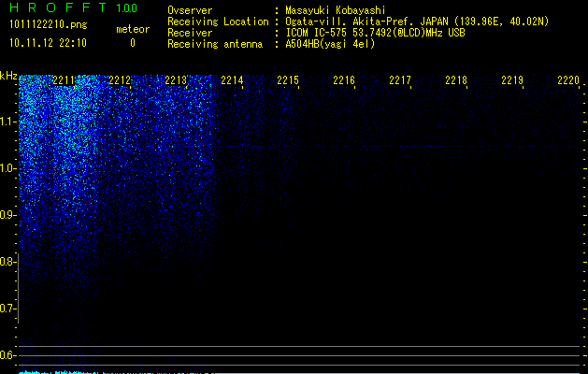Click the 0.7 kHz frequency label
Screen dimensions: 588x374
click(7, 309)
